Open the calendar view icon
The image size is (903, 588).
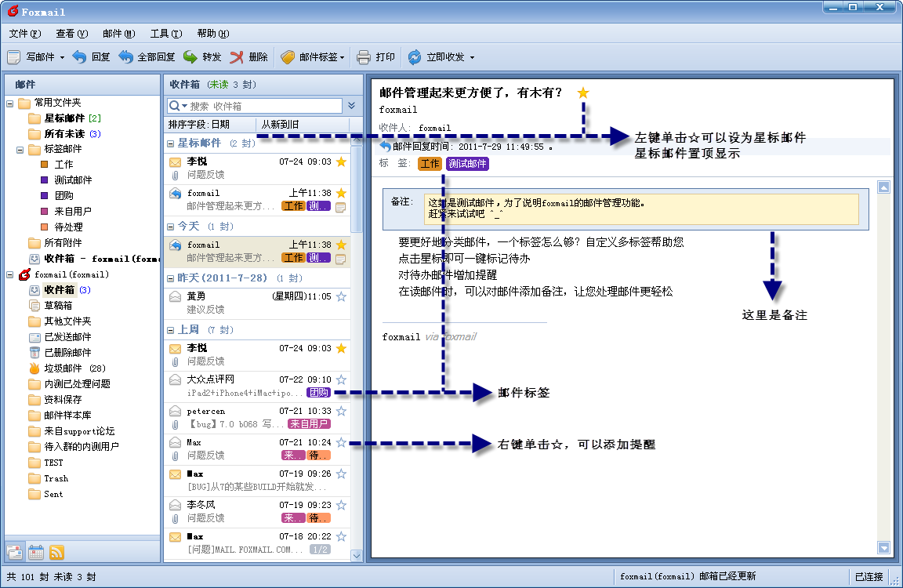(x=36, y=553)
